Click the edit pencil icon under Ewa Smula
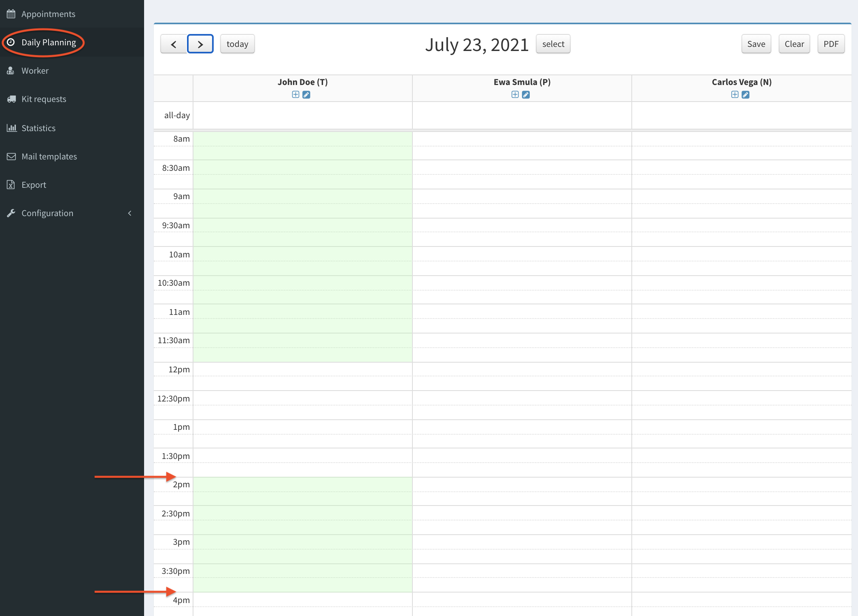The height and width of the screenshot is (616, 858). (526, 95)
